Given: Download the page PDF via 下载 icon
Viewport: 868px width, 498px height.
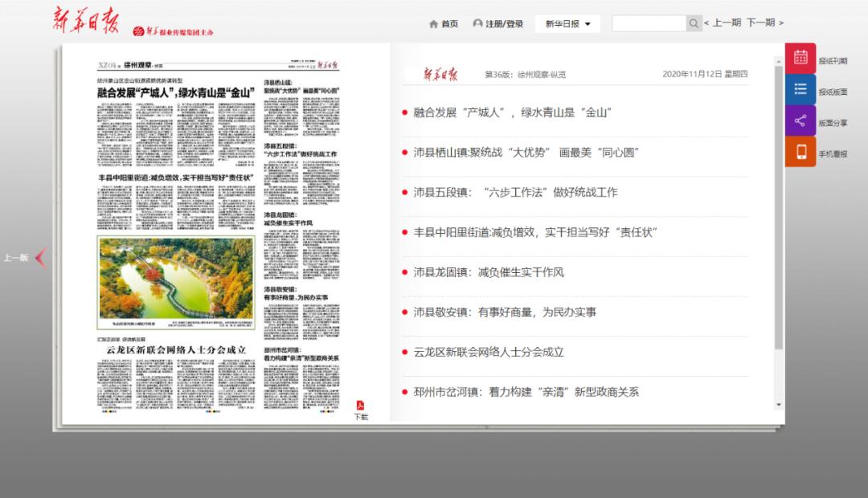Looking at the screenshot, I should (x=361, y=406).
